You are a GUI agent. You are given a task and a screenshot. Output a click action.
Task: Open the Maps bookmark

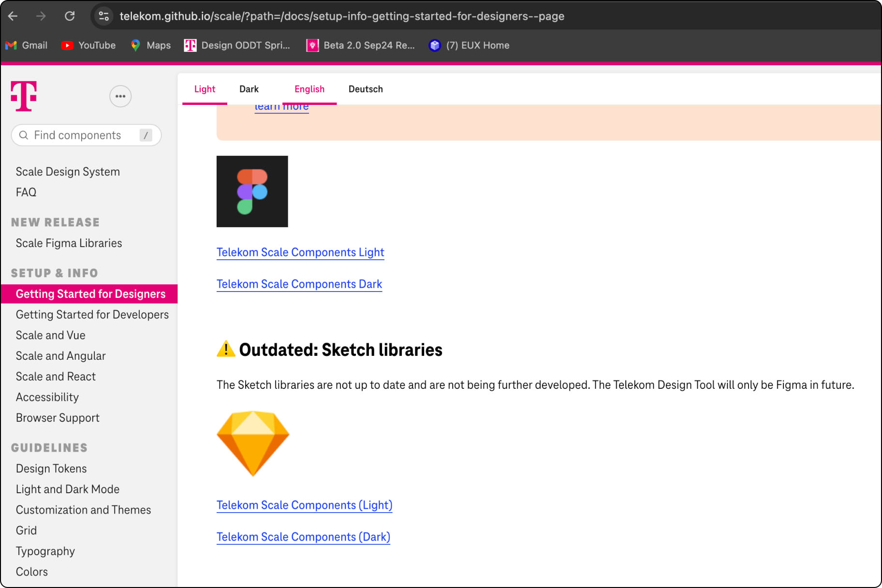pyautogui.click(x=150, y=45)
